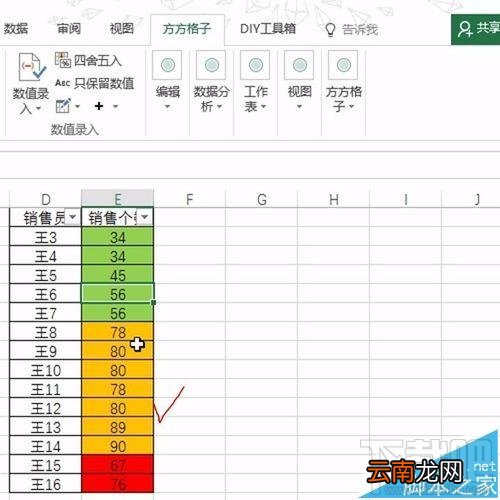This screenshot has width=500, height=500.
Task: Select the 方方格子 ribbon tab
Action: 187,29
